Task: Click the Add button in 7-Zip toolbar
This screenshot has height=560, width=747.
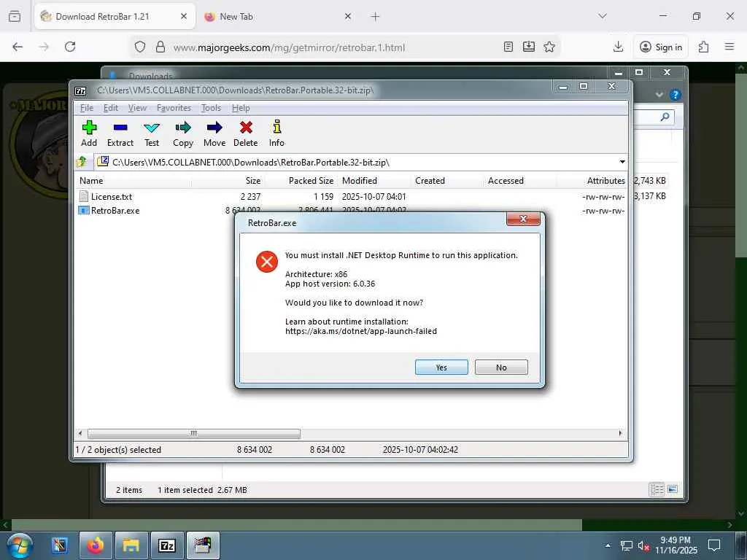Action: pyautogui.click(x=89, y=134)
